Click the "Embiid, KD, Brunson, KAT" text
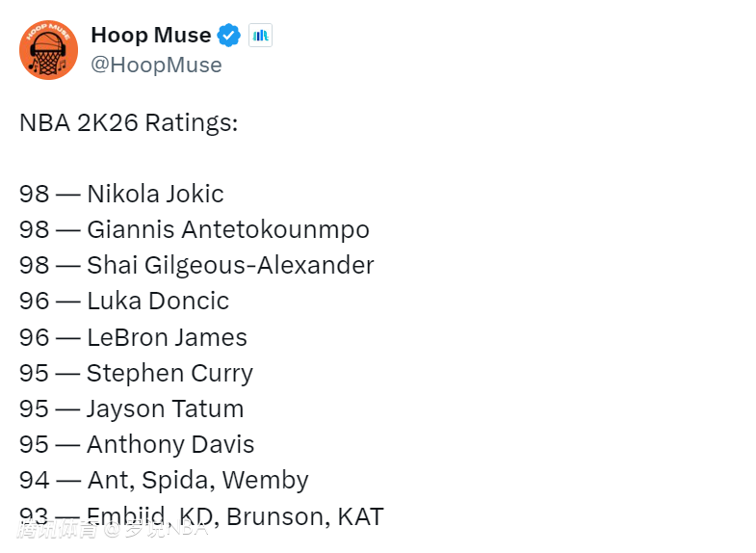The height and width of the screenshot is (553, 756). 235,515
